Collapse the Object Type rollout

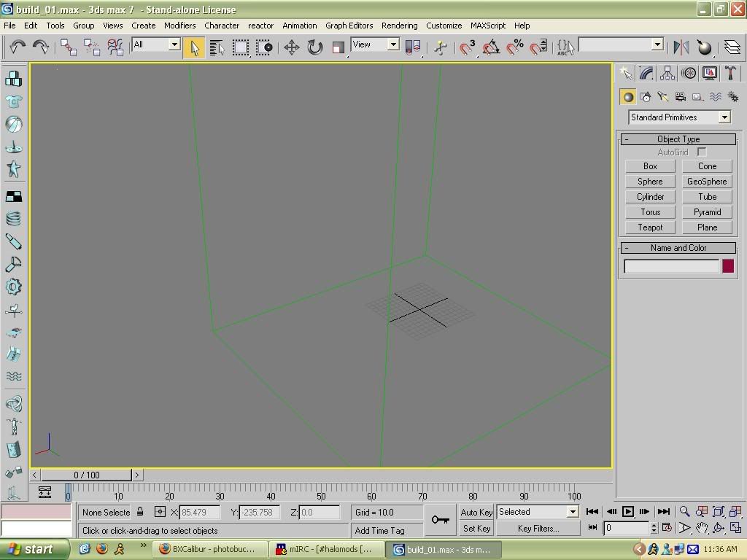coord(678,139)
